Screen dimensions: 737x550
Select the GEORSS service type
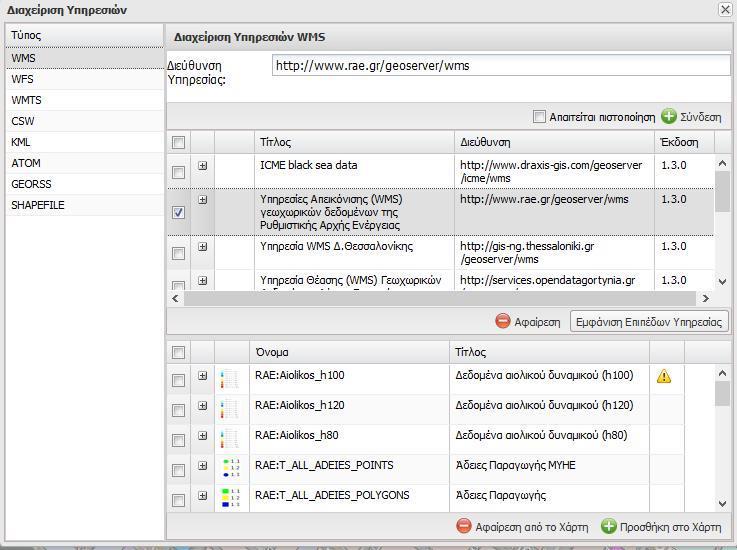[x=85, y=184]
